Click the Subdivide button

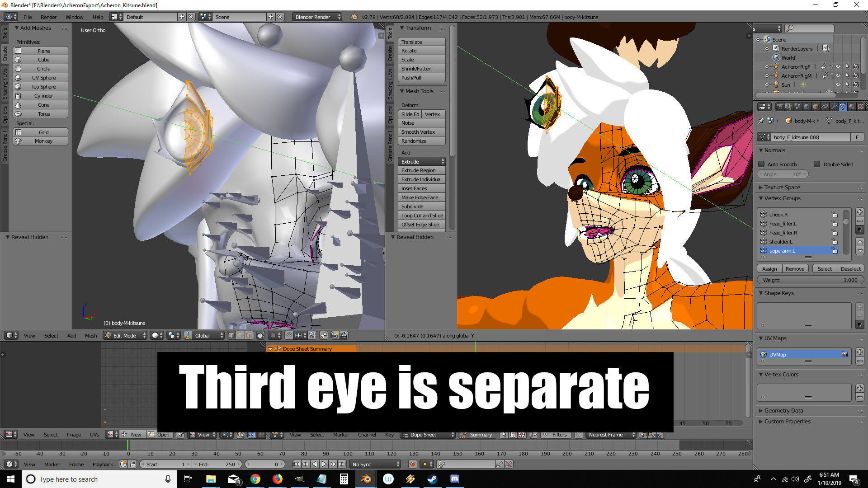pyautogui.click(x=422, y=206)
